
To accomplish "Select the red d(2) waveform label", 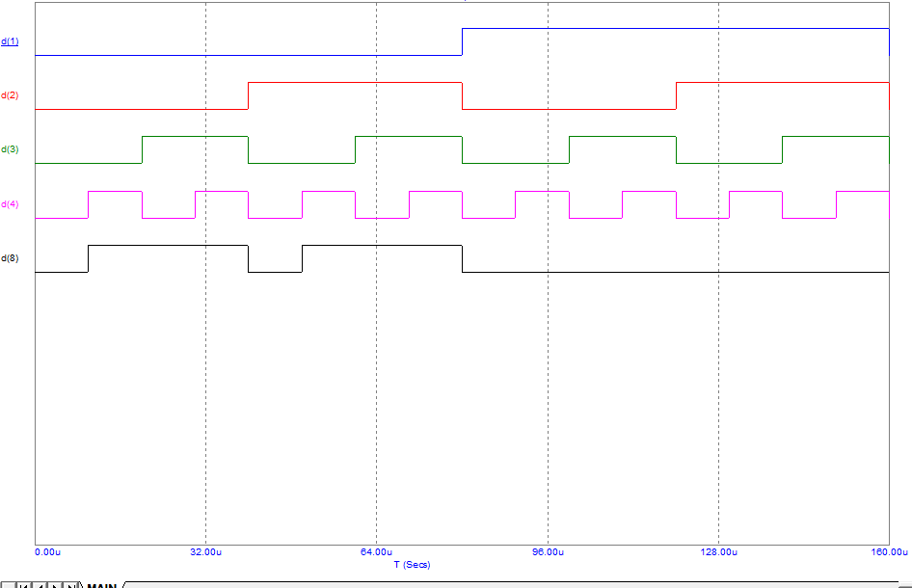I will pyautogui.click(x=10, y=95).
